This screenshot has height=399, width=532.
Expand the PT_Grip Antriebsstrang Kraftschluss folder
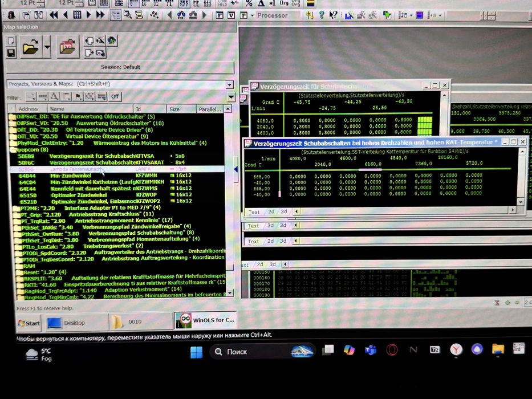tap(17, 215)
